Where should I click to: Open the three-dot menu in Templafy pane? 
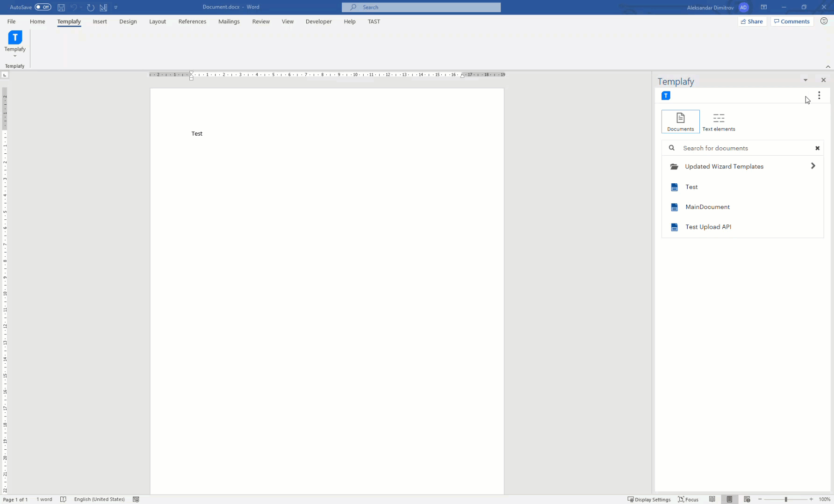point(819,95)
